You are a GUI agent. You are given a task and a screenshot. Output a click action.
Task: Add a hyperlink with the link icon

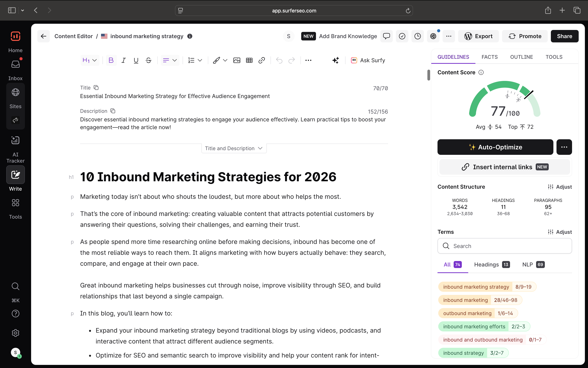[262, 60]
